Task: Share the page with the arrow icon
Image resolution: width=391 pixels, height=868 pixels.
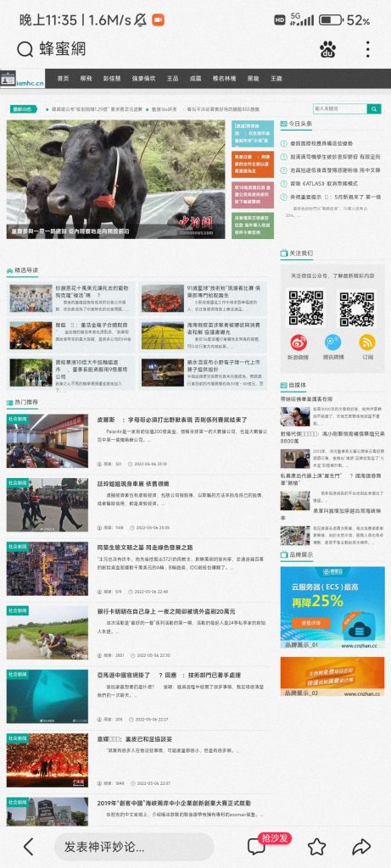Action: pos(361,846)
